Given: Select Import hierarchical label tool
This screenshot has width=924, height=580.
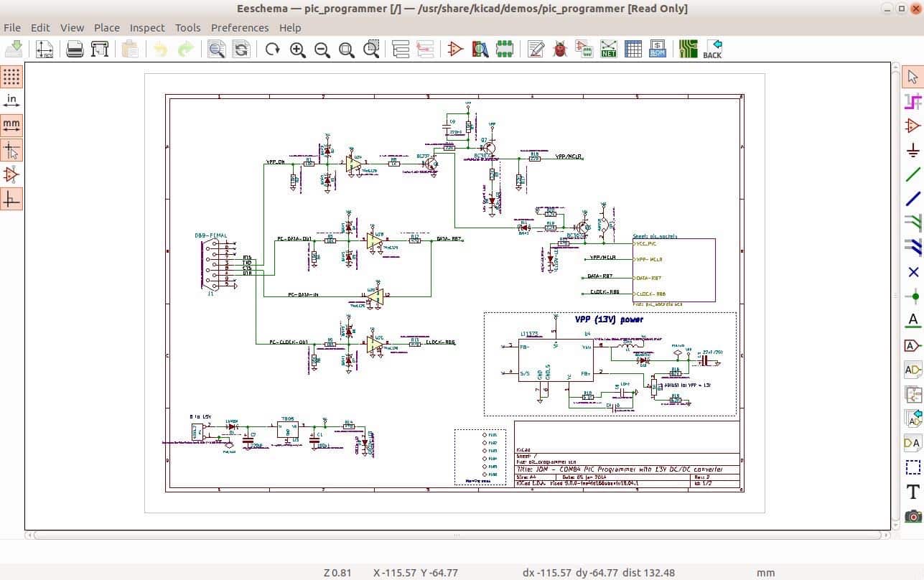Looking at the screenshot, I should tap(913, 418).
